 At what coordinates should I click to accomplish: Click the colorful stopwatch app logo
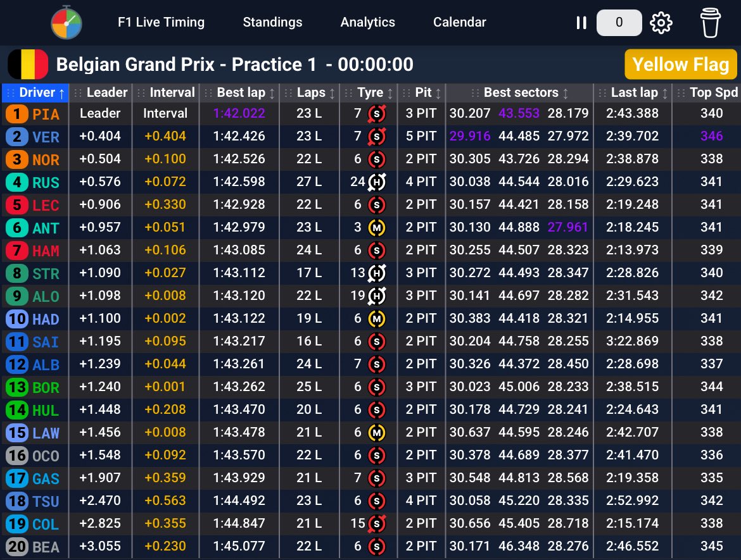coord(66,23)
